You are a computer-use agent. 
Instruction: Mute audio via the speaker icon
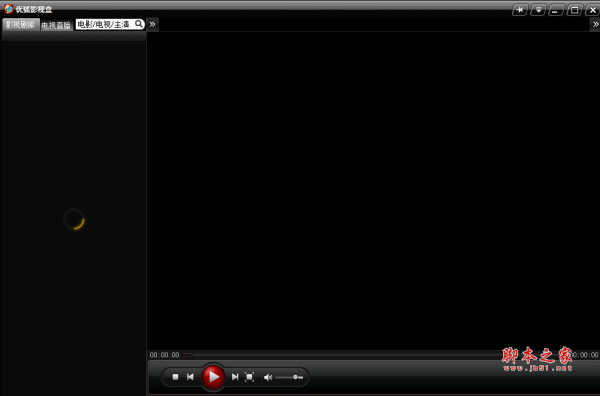[x=268, y=377]
